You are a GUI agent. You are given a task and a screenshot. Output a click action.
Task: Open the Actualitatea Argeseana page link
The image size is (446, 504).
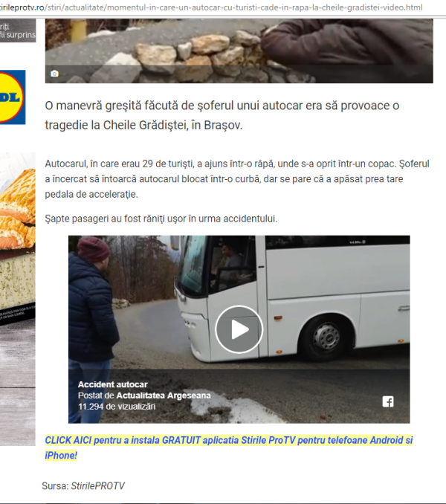point(164,395)
